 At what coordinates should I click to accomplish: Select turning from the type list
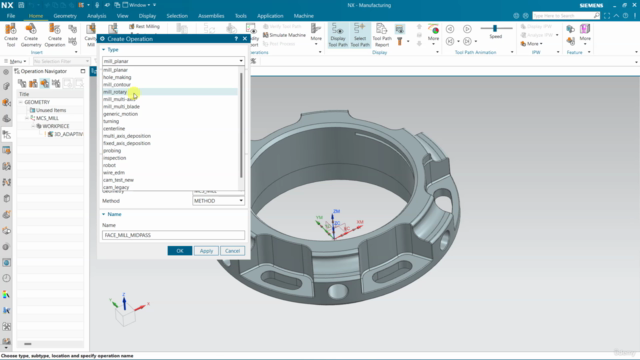(x=170, y=121)
